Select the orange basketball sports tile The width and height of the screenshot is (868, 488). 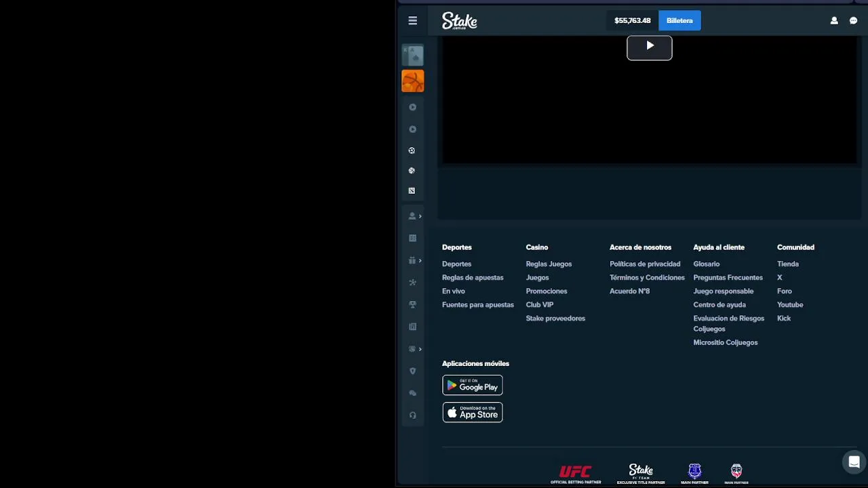[412, 81]
